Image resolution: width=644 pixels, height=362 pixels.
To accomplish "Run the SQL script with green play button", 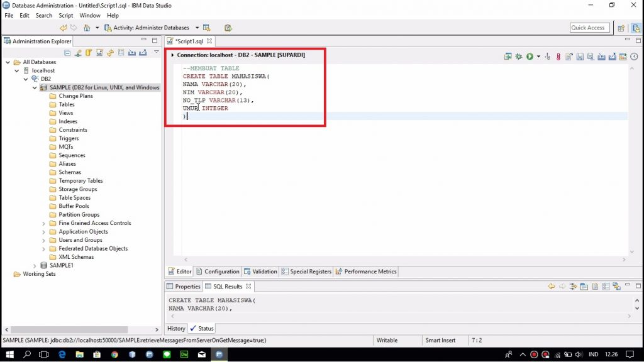I will click(x=530, y=57).
